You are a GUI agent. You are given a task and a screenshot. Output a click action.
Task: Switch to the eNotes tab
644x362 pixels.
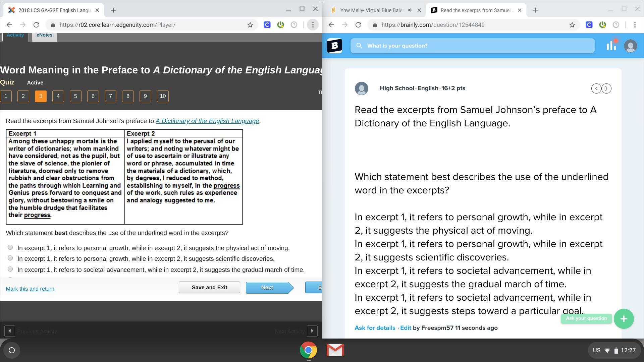coord(44,35)
